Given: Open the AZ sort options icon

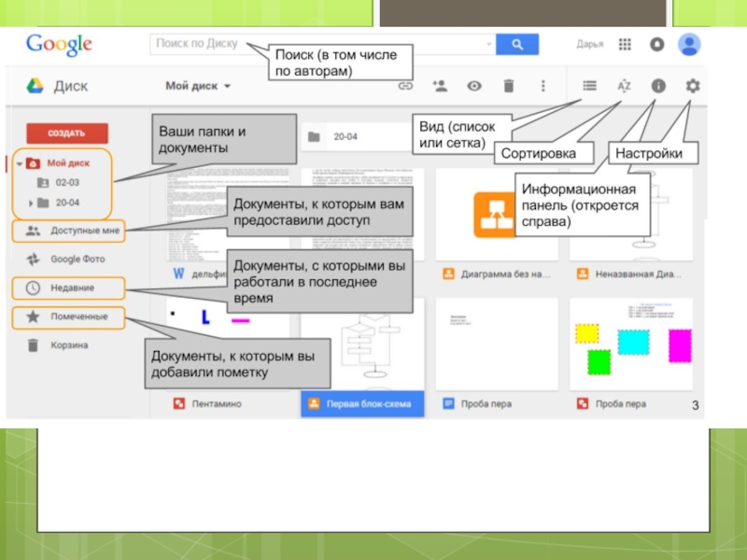Looking at the screenshot, I should coord(624,86).
